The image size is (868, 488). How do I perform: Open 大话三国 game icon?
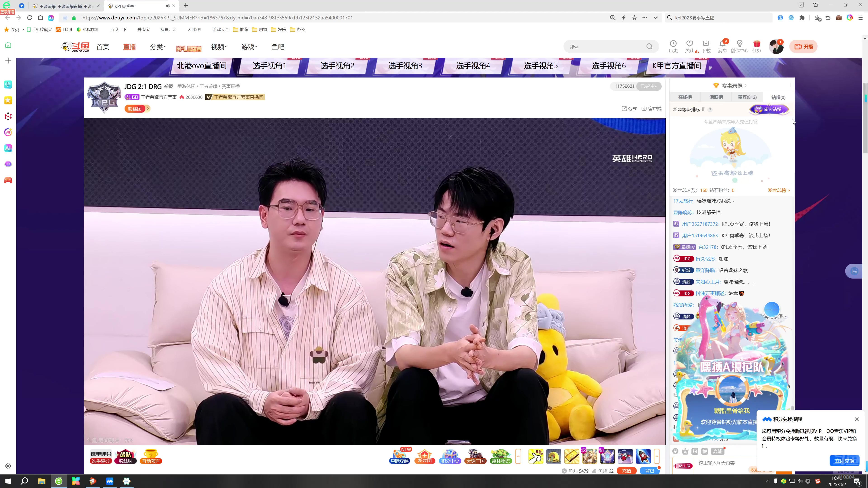point(475,456)
